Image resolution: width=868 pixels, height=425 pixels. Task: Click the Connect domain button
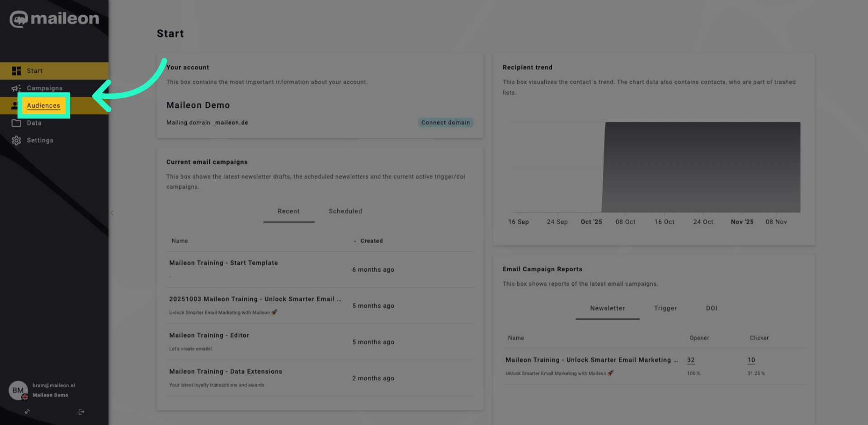[445, 123]
